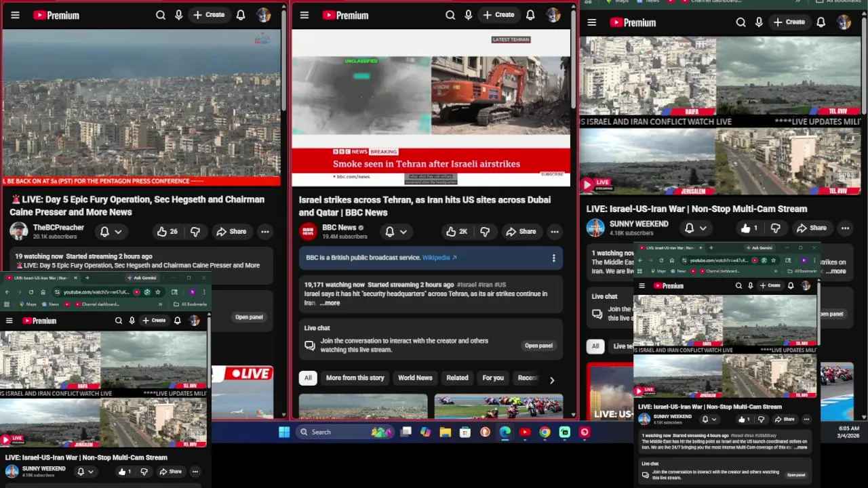Open more actions in top-right SUNNY WEEKEND window

click(845, 228)
